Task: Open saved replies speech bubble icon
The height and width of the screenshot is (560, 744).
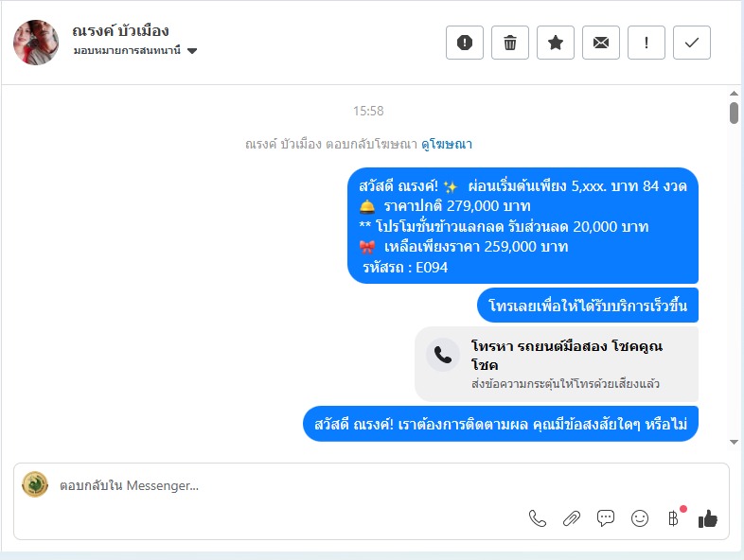Action: 606,518
